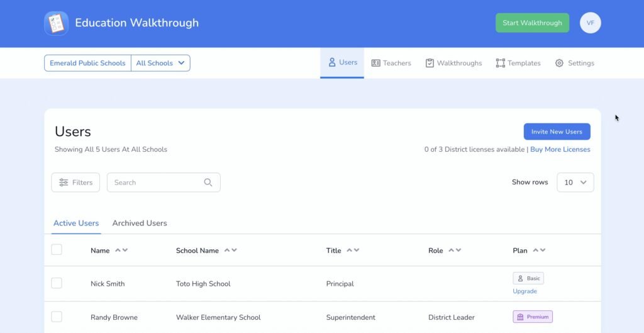
Task: Sort the Plan column using arrows
Action: (539, 251)
